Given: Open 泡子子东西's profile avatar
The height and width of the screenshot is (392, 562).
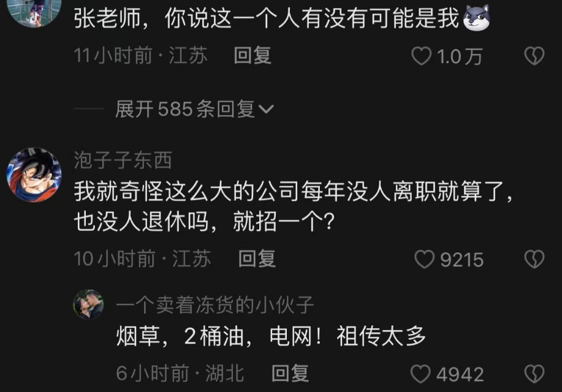Looking at the screenshot, I should 34,175.
